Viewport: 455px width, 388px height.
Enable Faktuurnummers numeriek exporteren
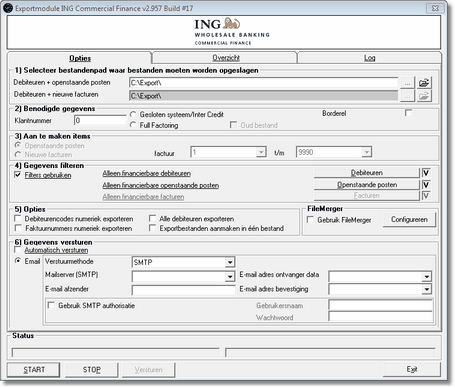18,228
